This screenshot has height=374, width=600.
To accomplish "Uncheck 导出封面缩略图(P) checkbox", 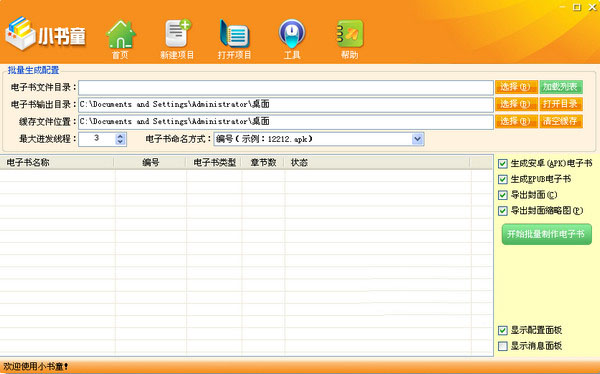I will pyautogui.click(x=503, y=211).
